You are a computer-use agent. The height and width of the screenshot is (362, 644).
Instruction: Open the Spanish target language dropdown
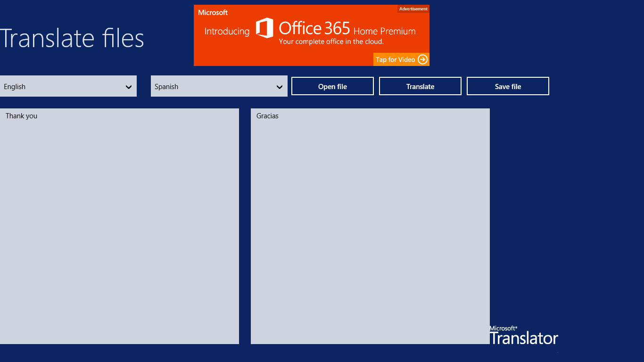[x=219, y=86]
